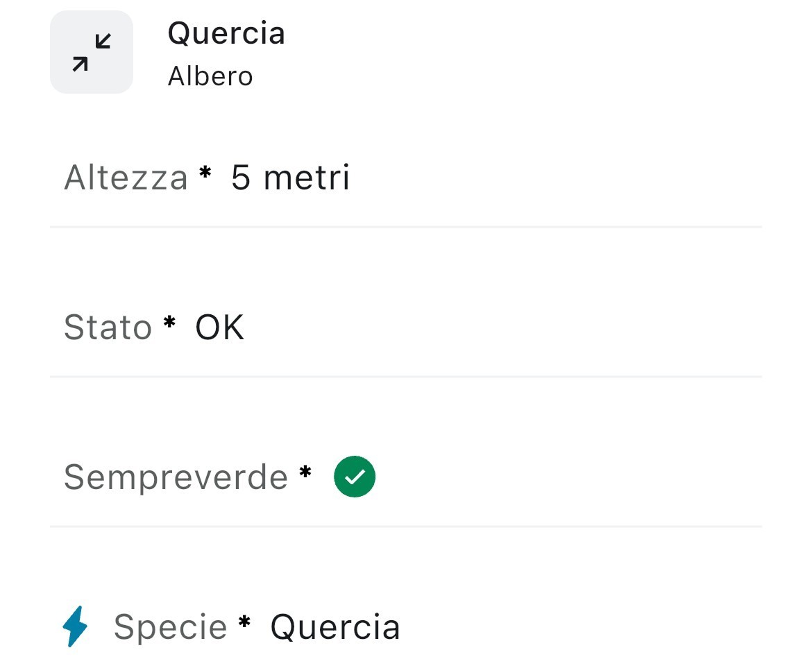Open the Quercia species value

click(x=335, y=627)
